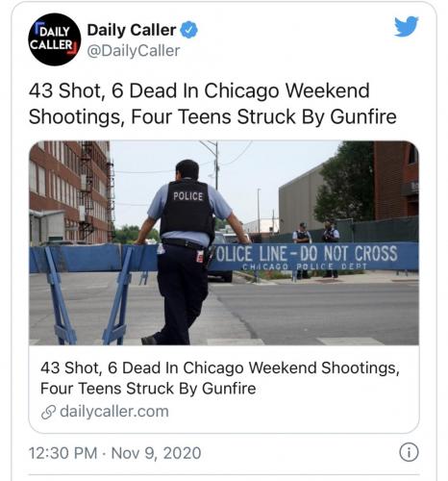Screen dimensions: 448x481
Task: Click the Nov 9, 2020 date
Action: (156, 453)
